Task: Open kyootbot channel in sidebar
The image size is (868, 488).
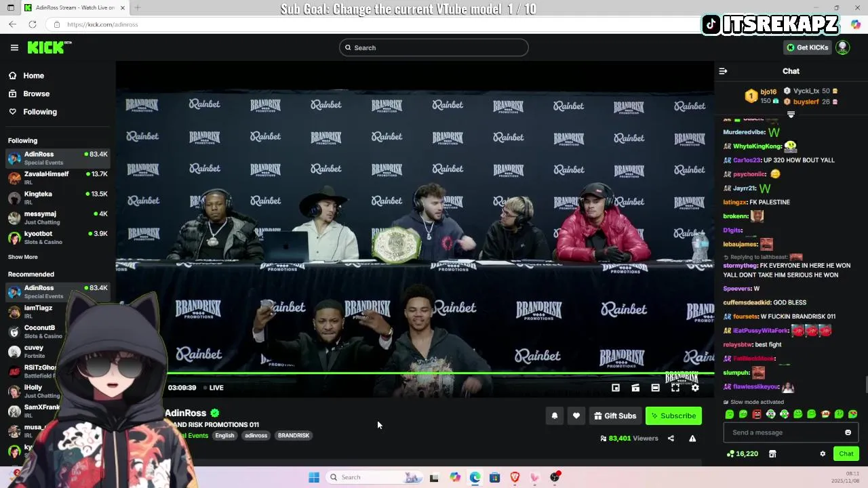Action: tap(58, 238)
